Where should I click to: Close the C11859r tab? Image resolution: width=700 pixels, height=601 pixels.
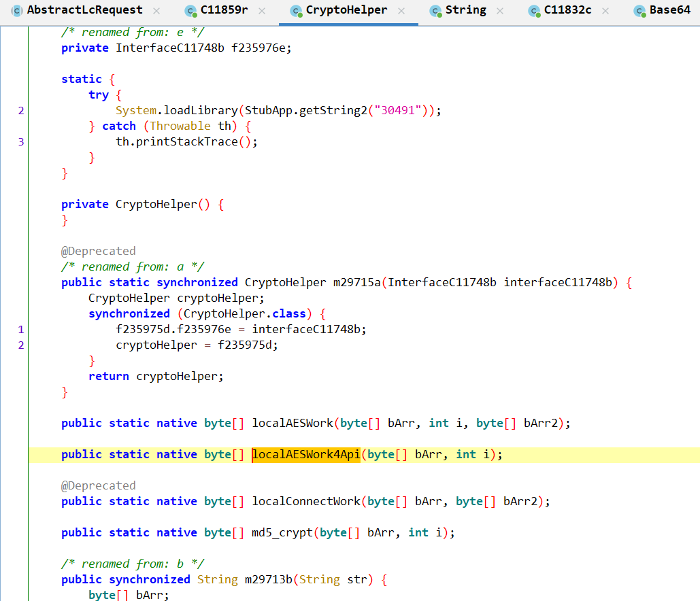[x=262, y=11]
